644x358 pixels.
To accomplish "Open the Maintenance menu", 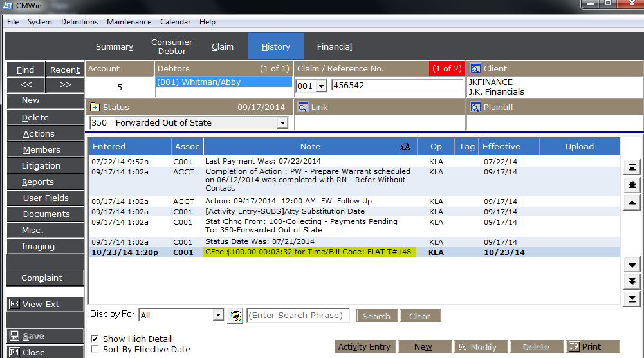I will [129, 22].
